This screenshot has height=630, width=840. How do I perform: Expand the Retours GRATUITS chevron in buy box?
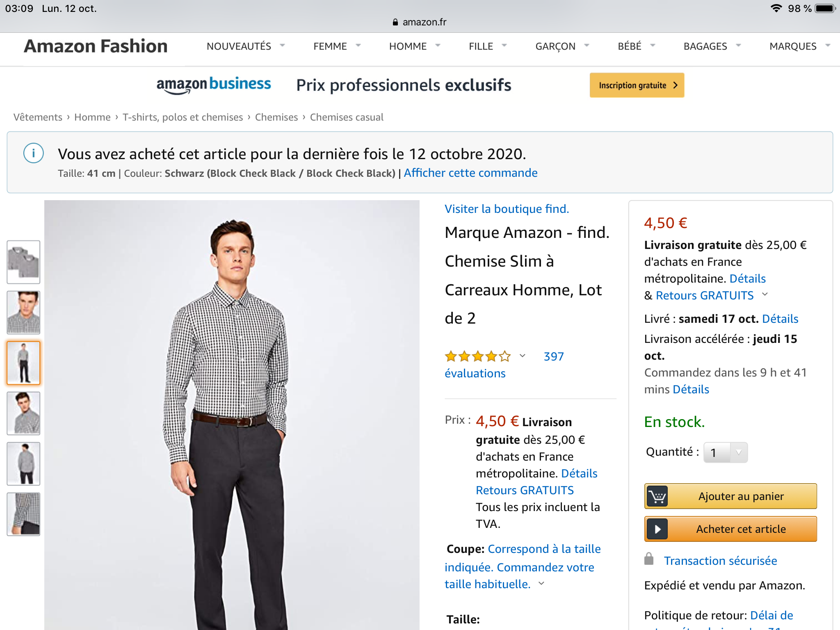765,294
